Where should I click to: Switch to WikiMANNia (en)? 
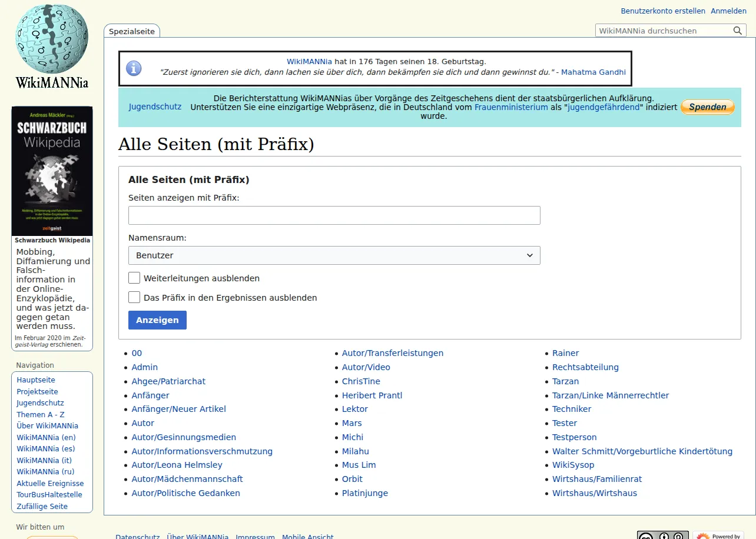pyautogui.click(x=46, y=437)
